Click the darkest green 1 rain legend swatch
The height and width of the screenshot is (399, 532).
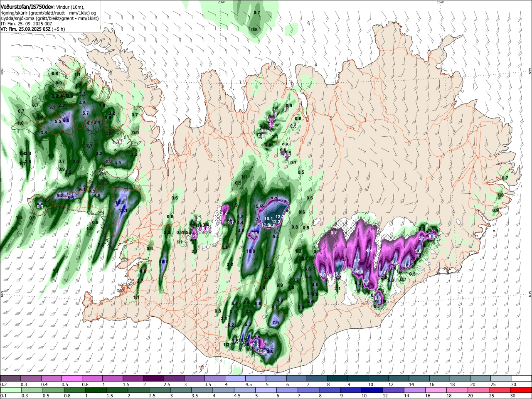[96, 390]
